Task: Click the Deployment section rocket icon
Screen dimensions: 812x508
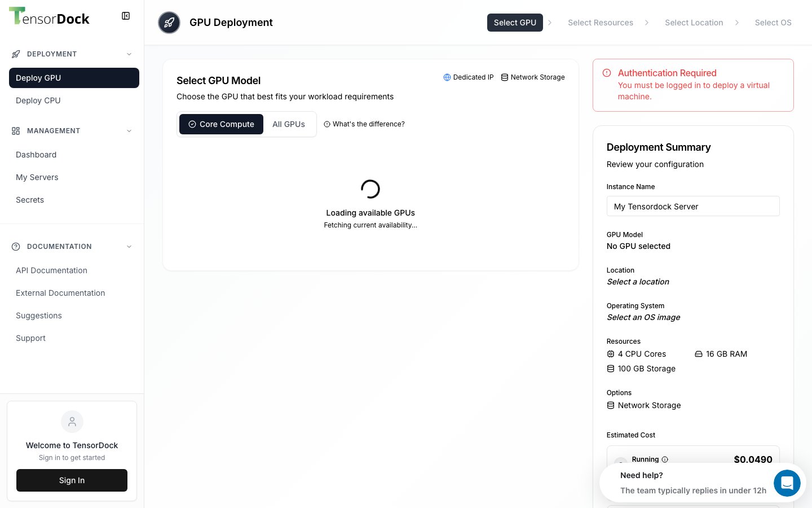Action: pyautogui.click(x=16, y=54)
